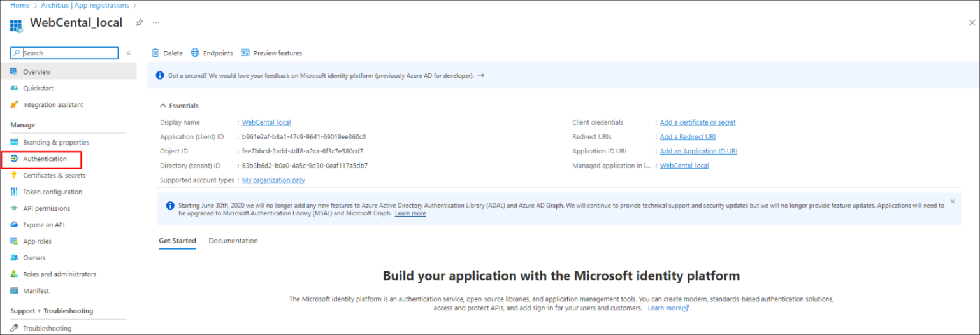Screen dimensions: 980x335
Task: Click Add a Redirect URI link
Action: [x=688, y=137]
